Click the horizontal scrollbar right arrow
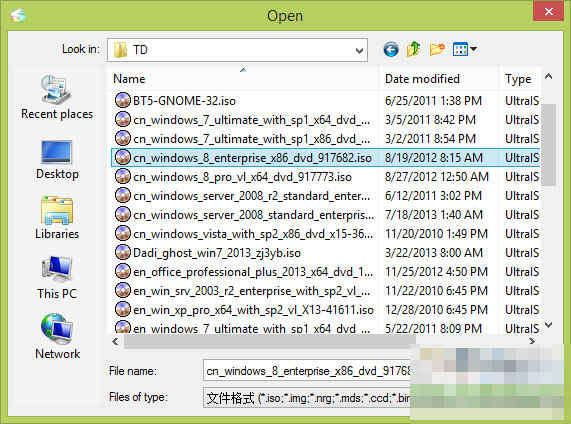Viewport: 571px width, 424px height. click(532, 342)
